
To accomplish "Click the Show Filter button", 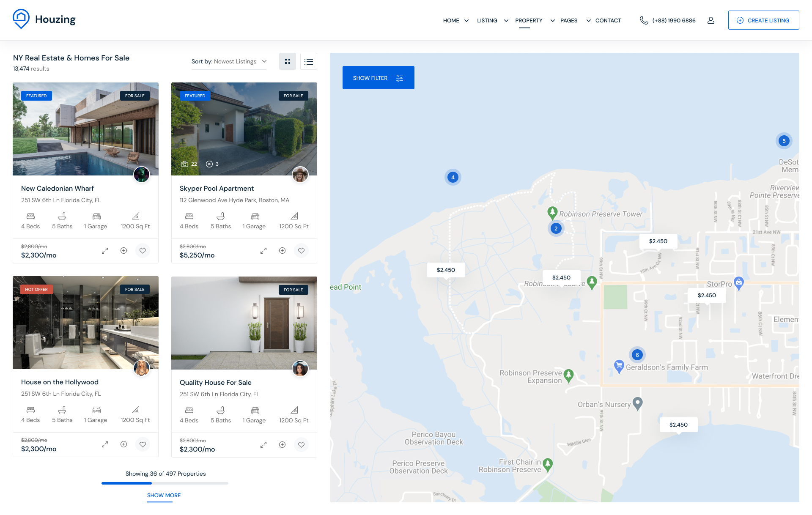I will [x=378, y=78].
